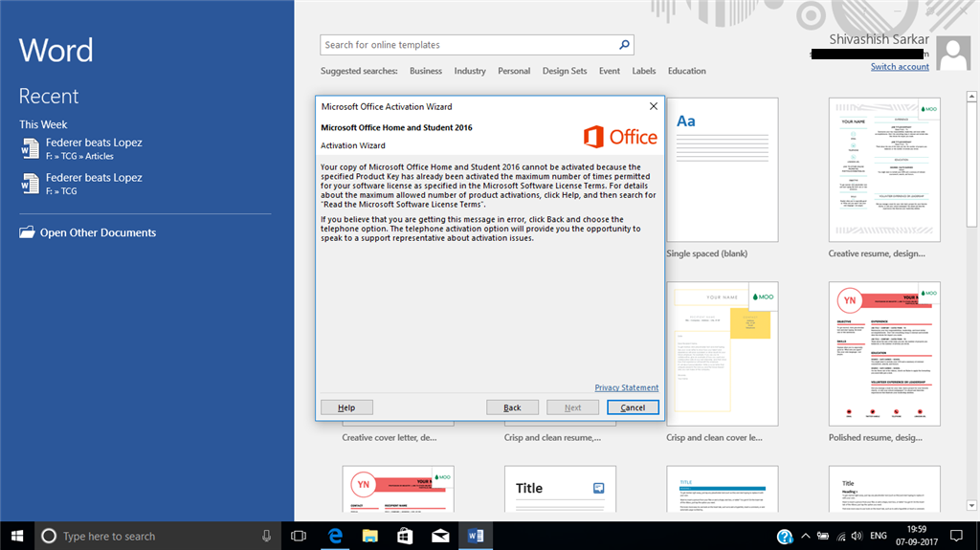Screen dimensions: 980x550
Task: Open Federer beats Lopez in TCG Articles
Action: [94, 149]
